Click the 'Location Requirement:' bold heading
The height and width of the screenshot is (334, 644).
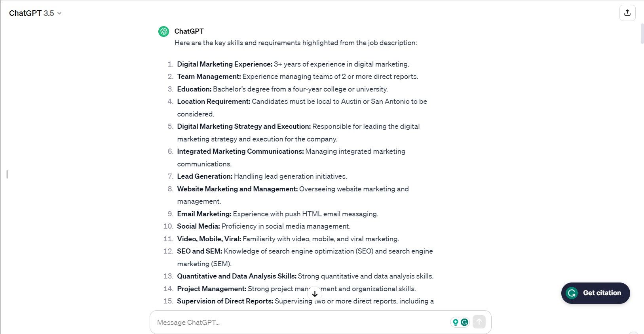click(213, 101)
